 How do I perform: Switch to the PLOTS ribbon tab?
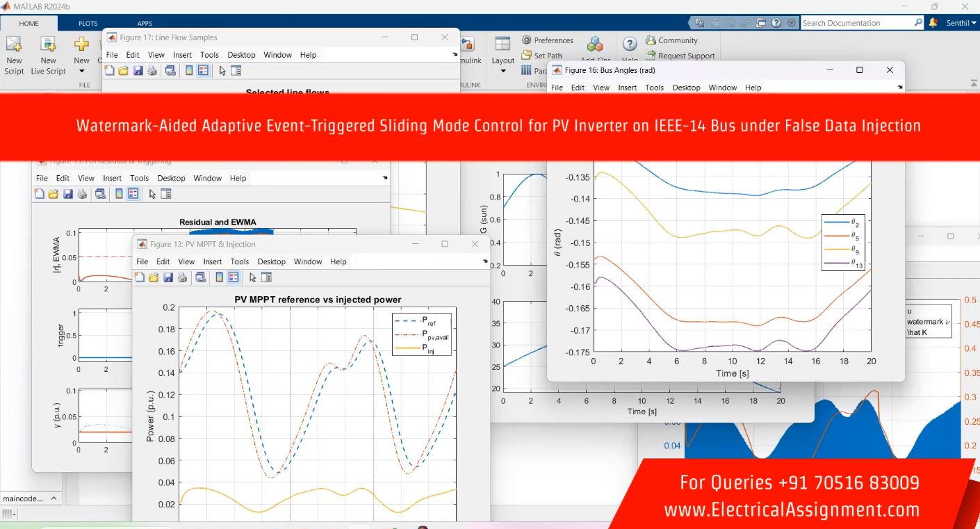pos(88,23)
